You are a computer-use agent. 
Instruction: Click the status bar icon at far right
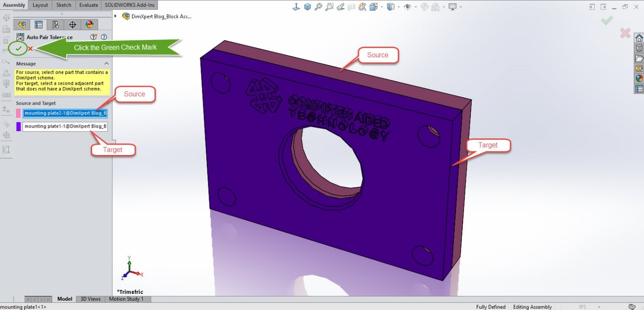point(631,307)
